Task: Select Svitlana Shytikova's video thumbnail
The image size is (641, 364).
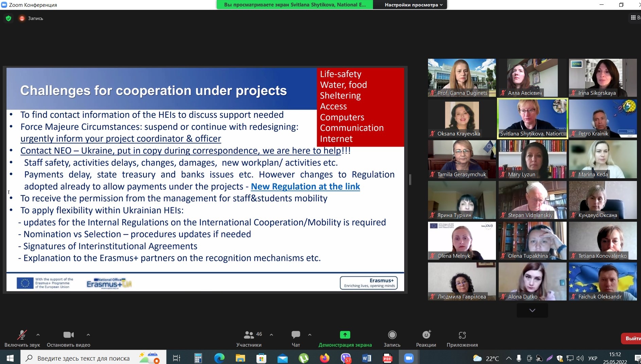Action: coord(532,118)
